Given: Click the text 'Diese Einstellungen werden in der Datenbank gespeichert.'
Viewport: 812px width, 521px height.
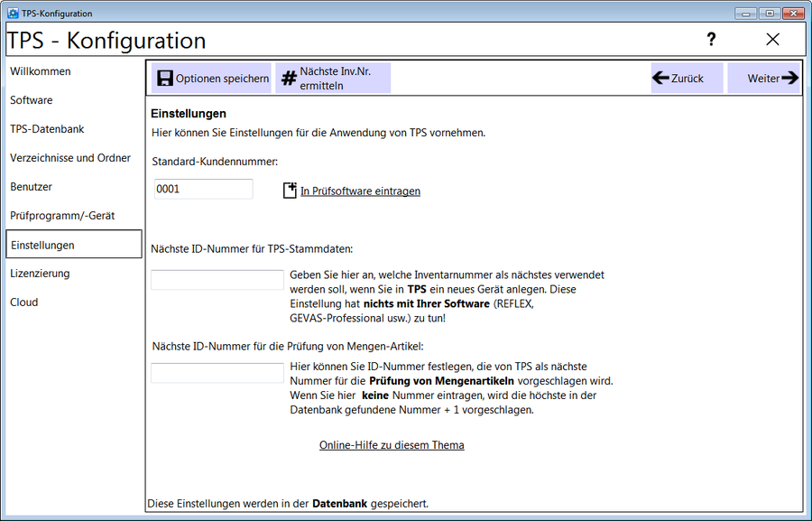Looking at the screenshot, I should (x=288, y=503).
